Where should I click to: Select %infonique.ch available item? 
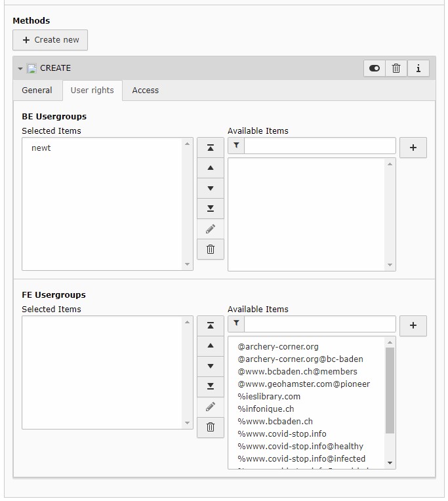[x=266, y=409]
